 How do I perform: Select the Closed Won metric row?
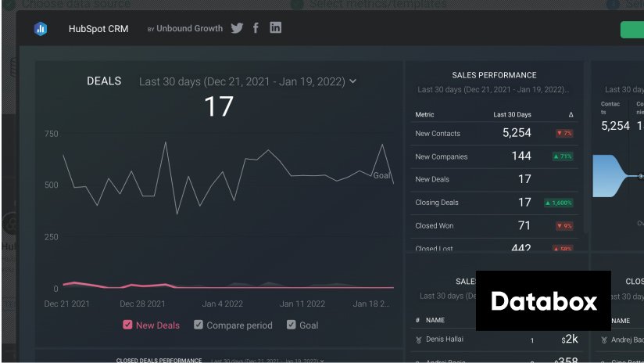(x=494, y=225)
